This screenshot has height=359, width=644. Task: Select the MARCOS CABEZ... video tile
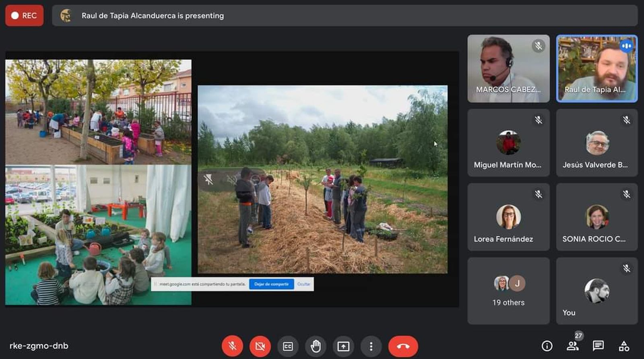(508, 68)
